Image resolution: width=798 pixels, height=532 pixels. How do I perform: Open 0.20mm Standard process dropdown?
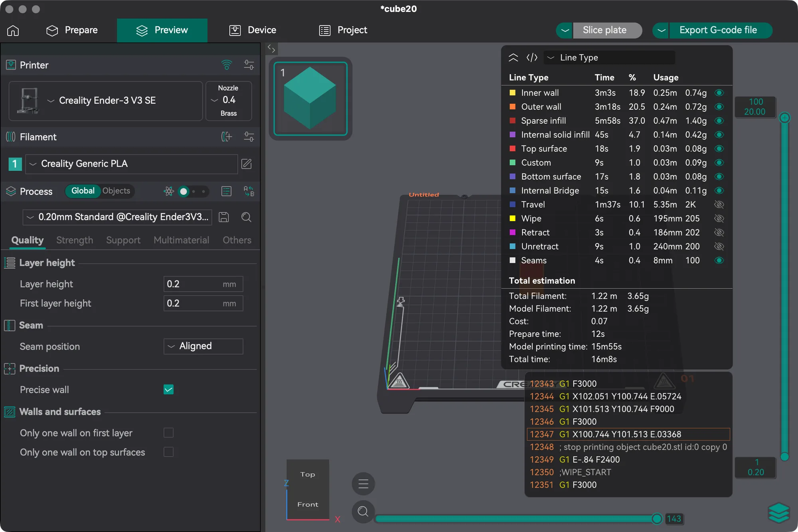point(117,217)
